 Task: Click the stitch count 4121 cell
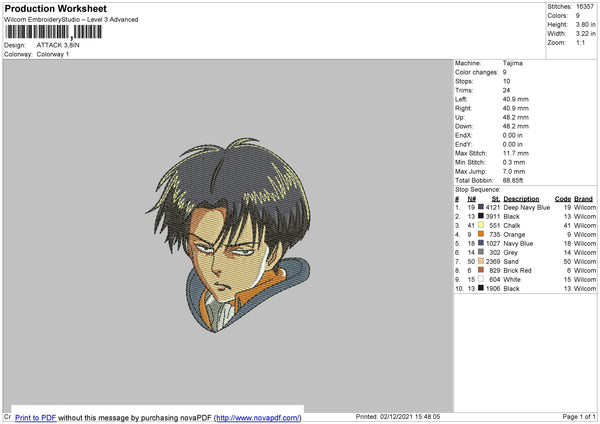(493, 207)
